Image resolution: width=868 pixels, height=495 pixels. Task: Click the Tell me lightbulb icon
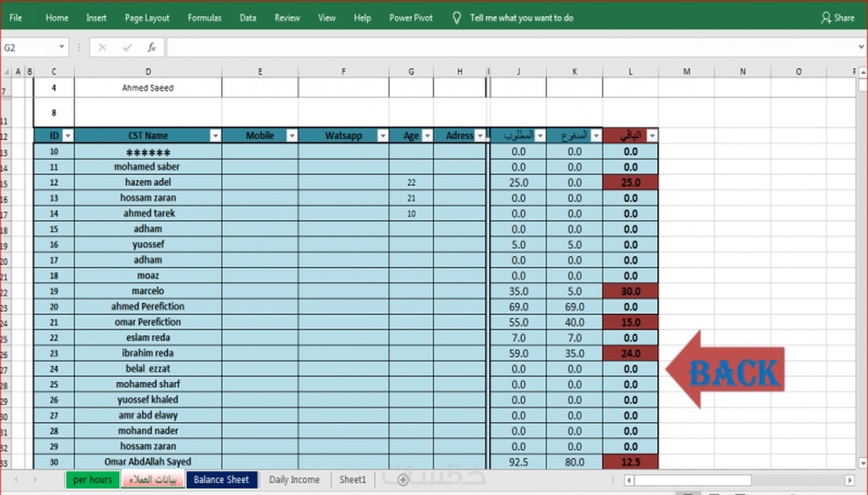coord(456,18)
